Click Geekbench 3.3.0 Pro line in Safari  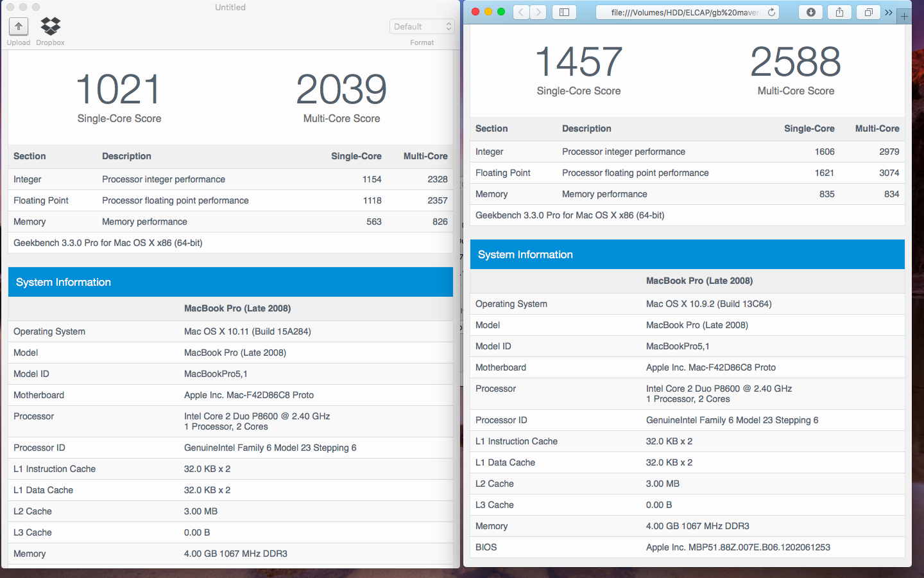click(x=570, y=215)
